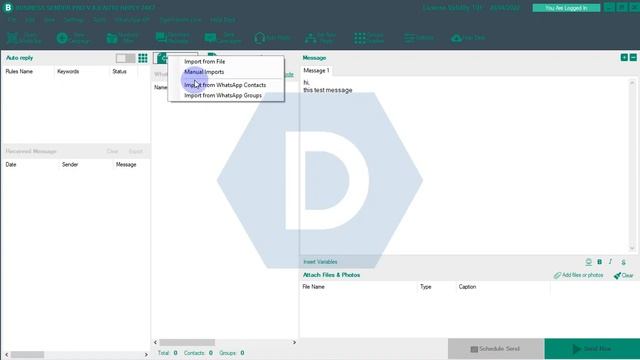Apply strikethrough formatting with S icon
Screen dimensions: 640x360
point(623,262)
